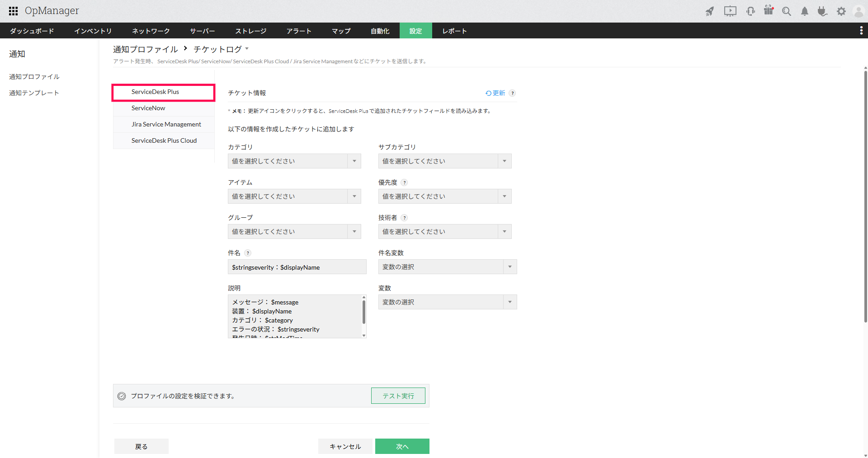Click the OpManager product title
868x458 pixels.
tap(52, 11)
